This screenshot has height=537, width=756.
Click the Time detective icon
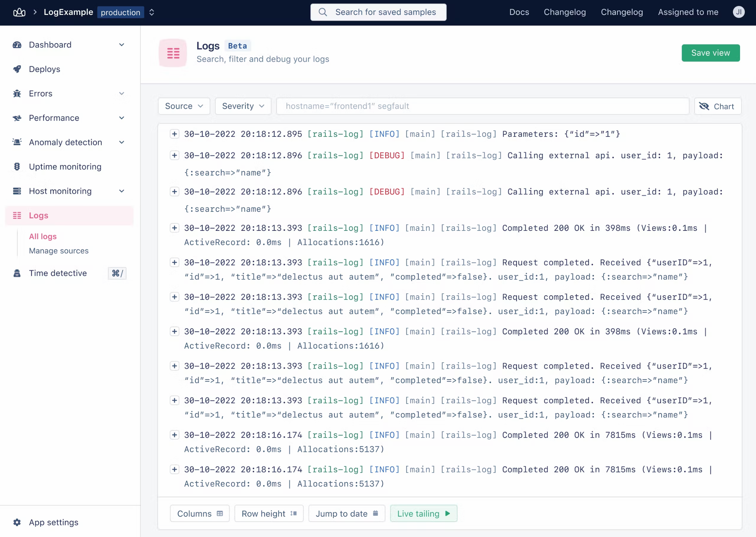pyautogui.click(x=17, y=273)
